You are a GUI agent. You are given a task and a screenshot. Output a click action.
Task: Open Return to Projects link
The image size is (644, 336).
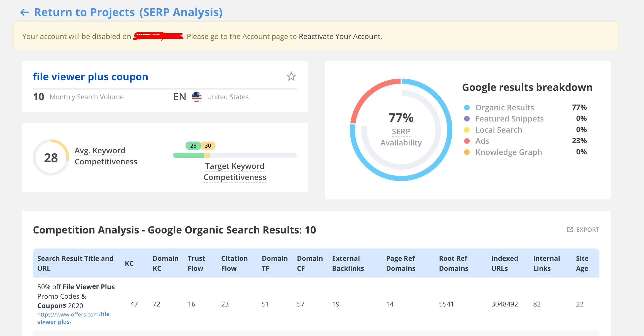[84, 12]
